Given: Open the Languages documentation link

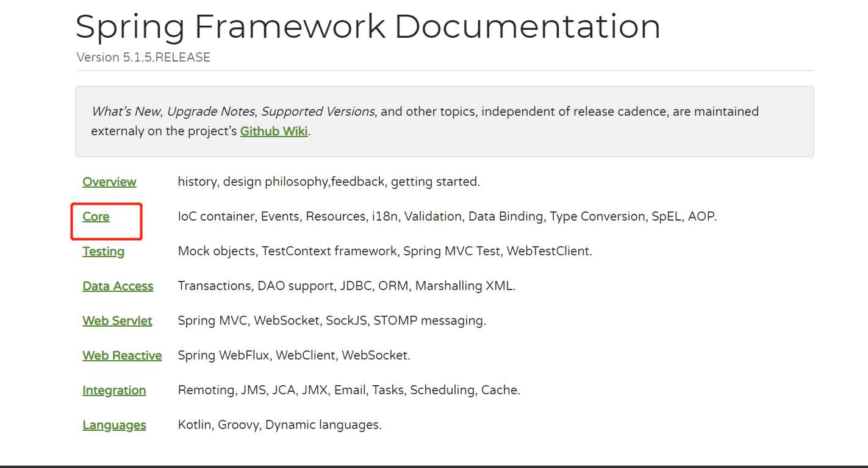Looking at the screenshot, I should click(x=114, y=425).
